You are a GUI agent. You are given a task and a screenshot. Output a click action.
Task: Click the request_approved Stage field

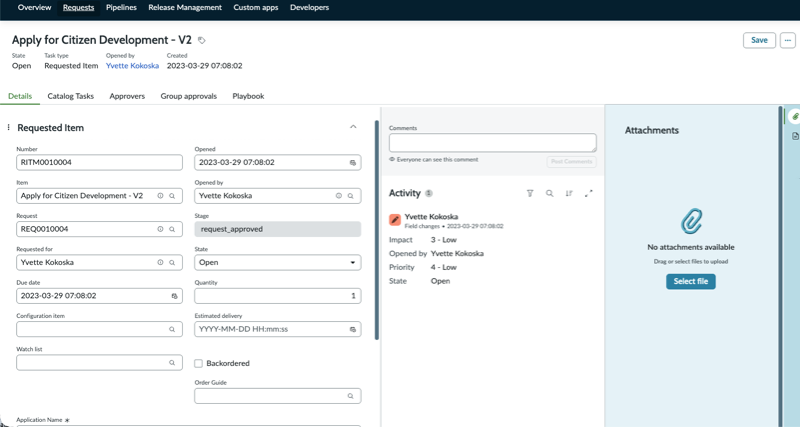click(x=278, y=229)
